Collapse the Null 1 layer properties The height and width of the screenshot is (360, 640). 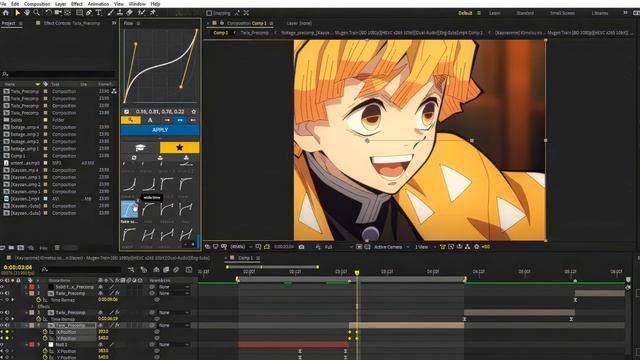click(27, 344)
